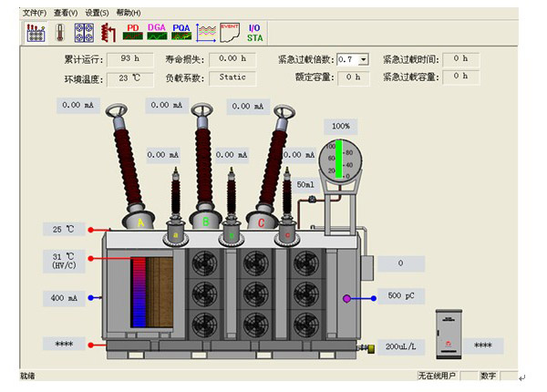
Task: Open the I/O STA status icon
Action: point(255,32)
